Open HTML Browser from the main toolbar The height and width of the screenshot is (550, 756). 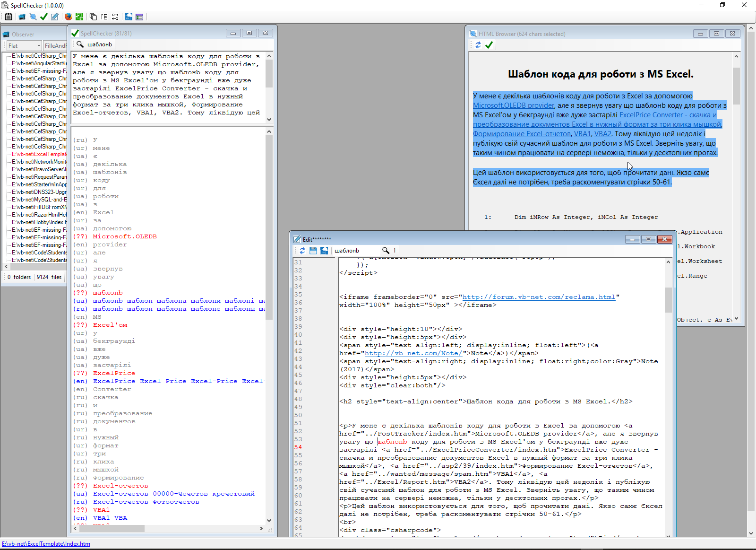pos(33,17)
